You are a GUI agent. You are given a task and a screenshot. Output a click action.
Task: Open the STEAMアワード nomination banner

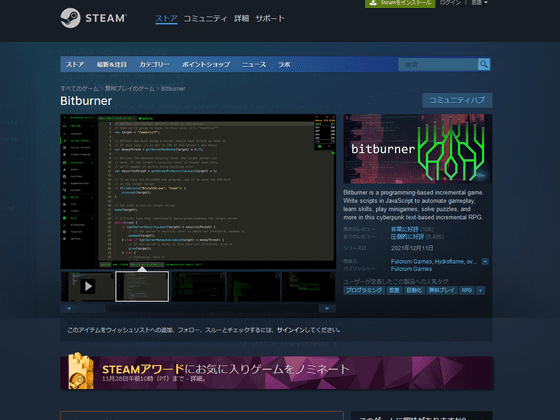[276, 373]
